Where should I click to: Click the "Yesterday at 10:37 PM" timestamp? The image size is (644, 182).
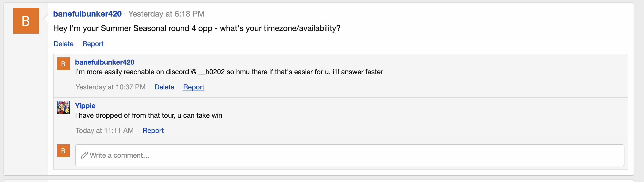(x=110, y=87)
